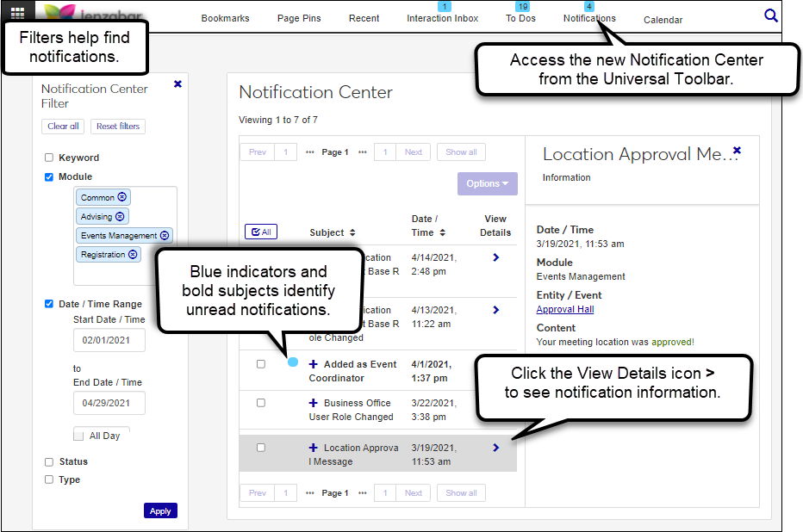Check the Status filter checkbox
Screen dimensions: 803x532
pos(49,462)
